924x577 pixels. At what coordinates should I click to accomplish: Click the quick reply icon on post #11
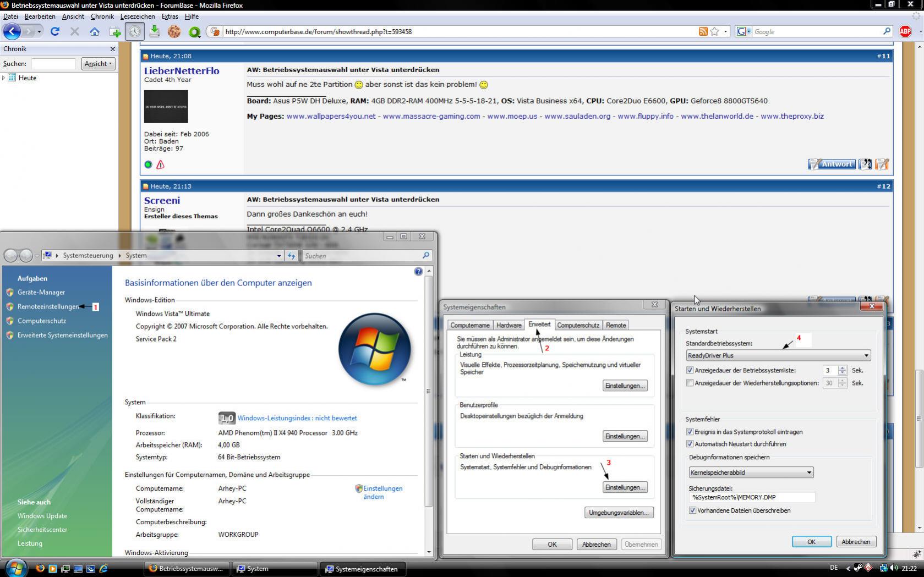882,164
